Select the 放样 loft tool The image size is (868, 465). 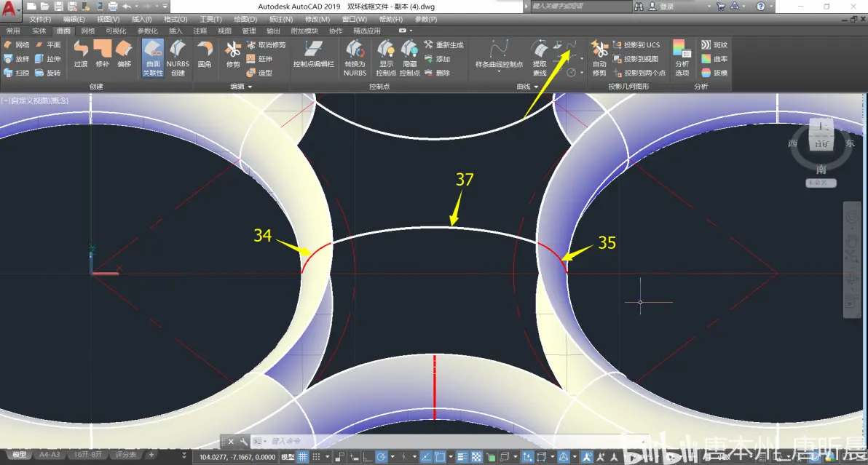[x=17, y=59]
